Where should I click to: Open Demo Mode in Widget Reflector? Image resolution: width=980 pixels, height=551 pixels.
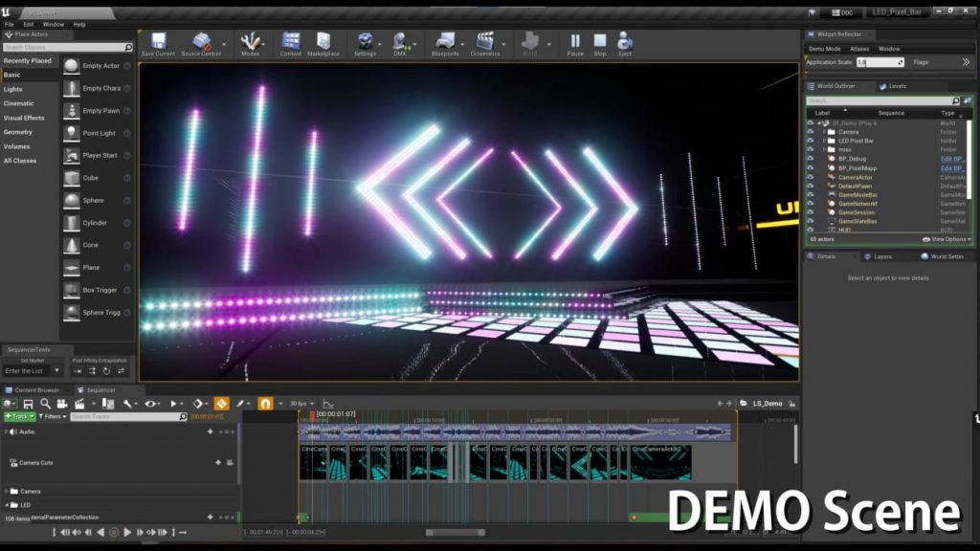point(824,49)
